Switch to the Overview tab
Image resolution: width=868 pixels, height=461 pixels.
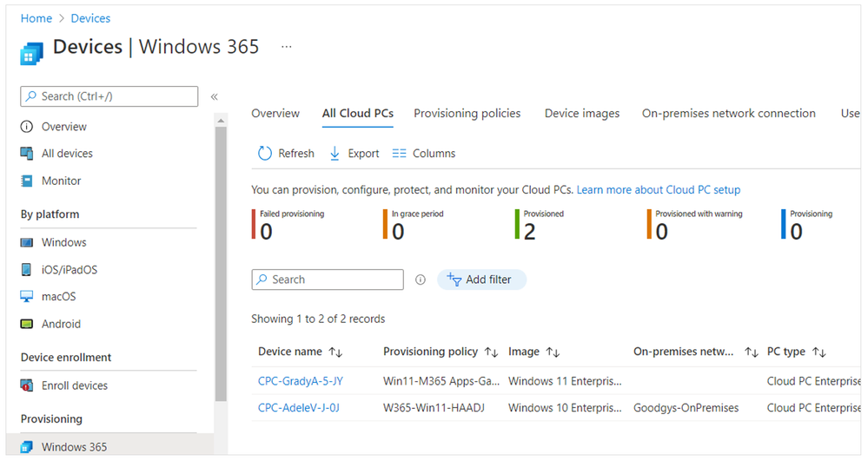[x=275, y=114]
